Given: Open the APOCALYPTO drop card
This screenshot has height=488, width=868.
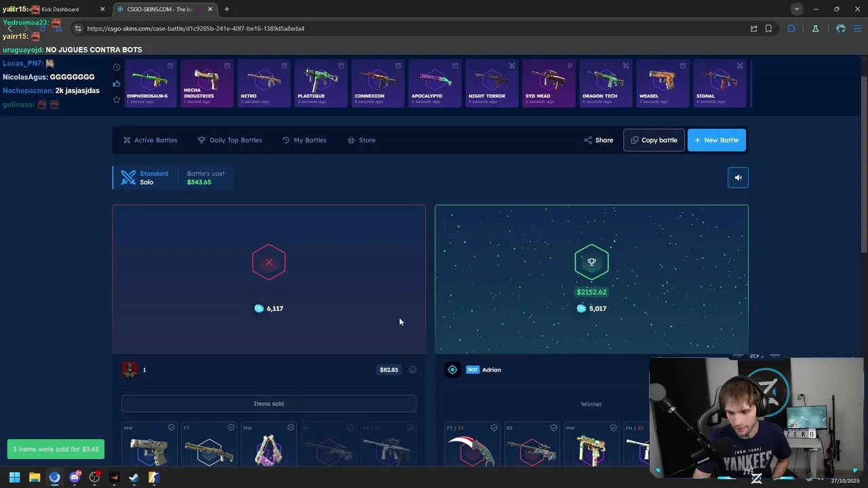Looking at the screenshot, I should pos(435,83).
